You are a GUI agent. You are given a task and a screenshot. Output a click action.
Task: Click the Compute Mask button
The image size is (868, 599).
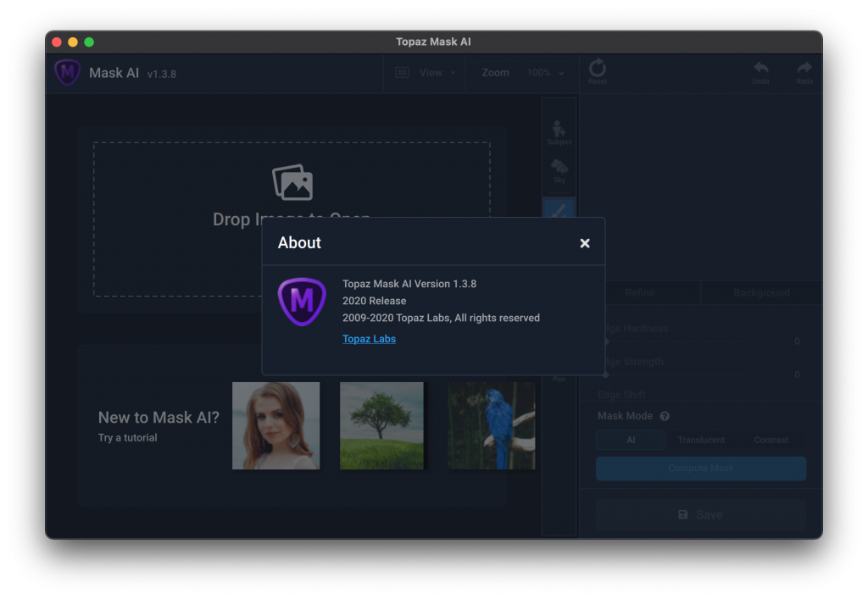point(701,469)
